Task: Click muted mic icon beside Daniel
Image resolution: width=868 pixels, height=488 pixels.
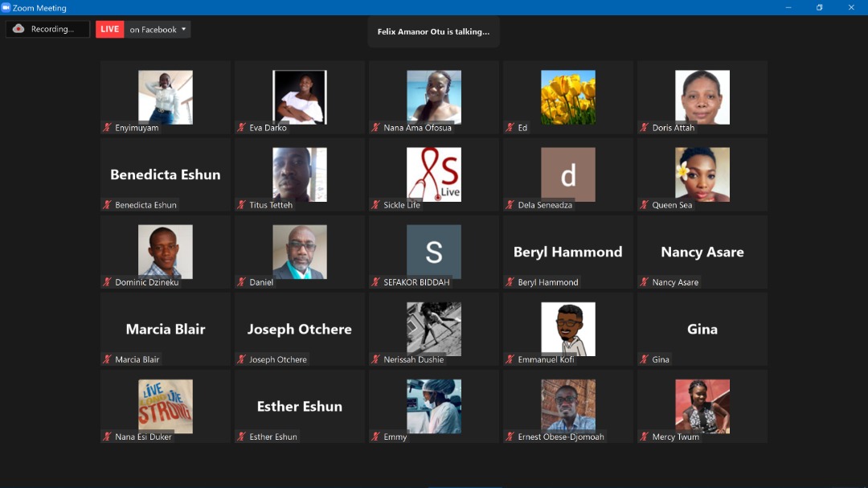Action: click(x=241, y=282)
